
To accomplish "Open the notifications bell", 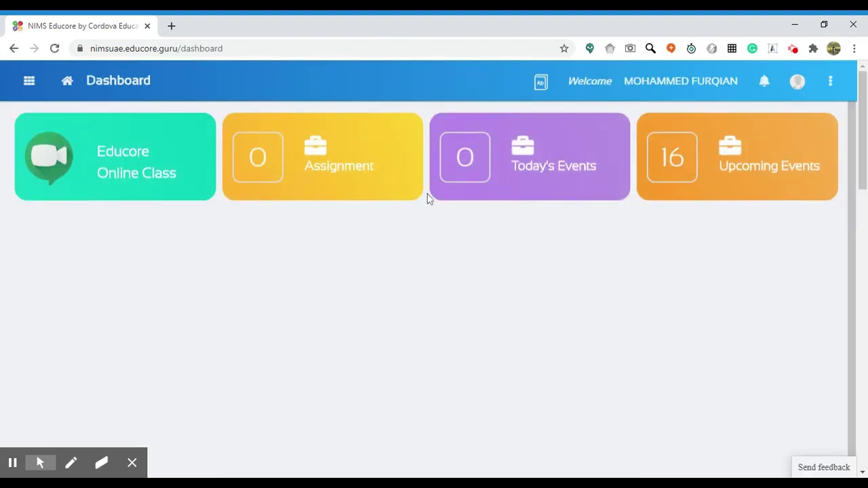I will pos(764,81).
